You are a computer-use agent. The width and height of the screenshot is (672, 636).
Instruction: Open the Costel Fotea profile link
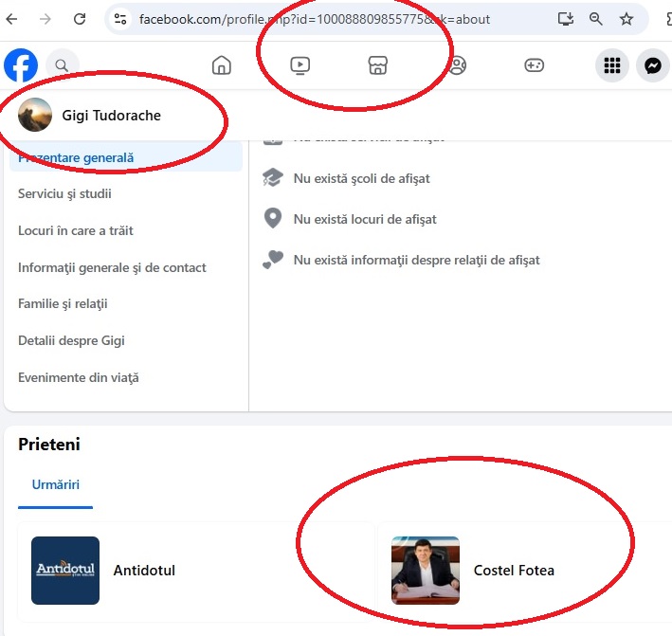click(x=514, y=571)
